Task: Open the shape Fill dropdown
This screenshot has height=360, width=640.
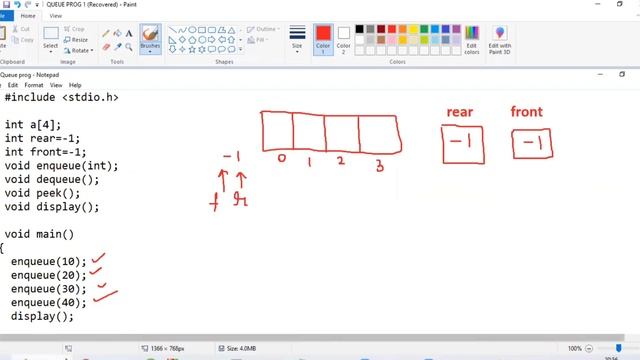Action: [258, 40]
